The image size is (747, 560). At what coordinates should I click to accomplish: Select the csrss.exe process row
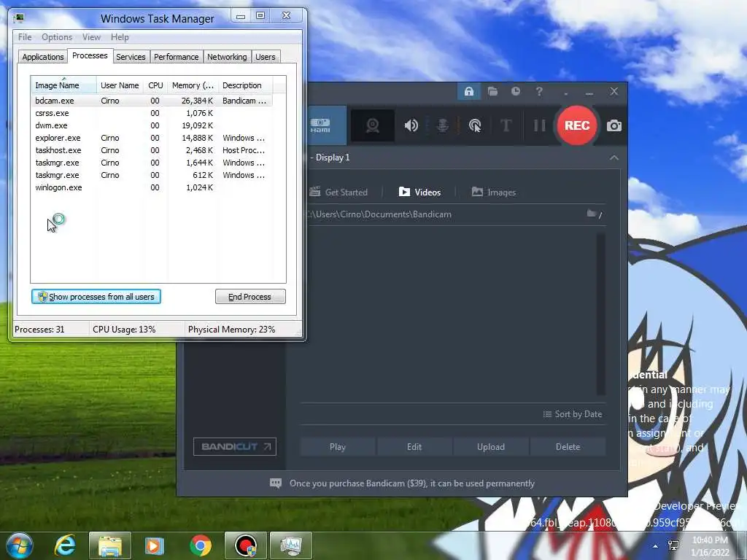coord(152,113)
